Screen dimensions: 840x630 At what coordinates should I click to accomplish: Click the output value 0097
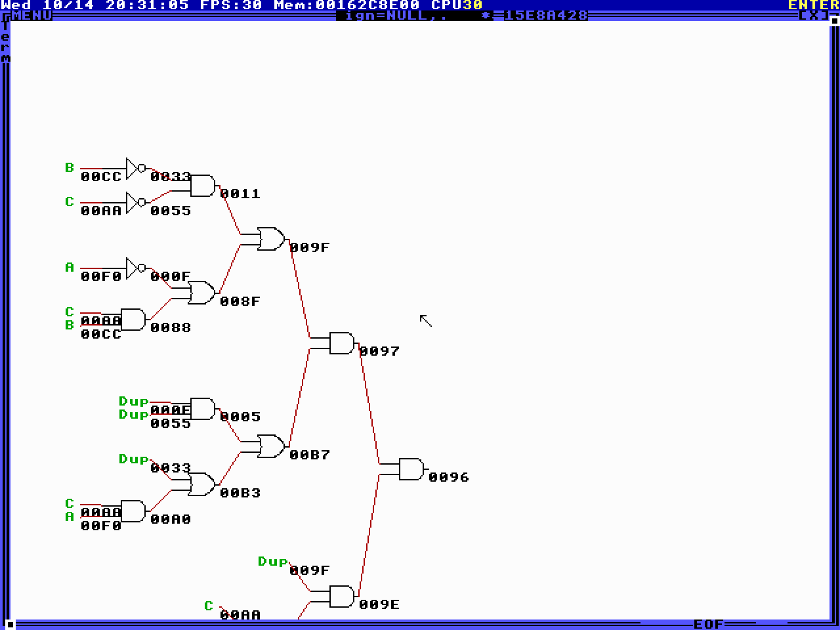[x=379, y=351]
